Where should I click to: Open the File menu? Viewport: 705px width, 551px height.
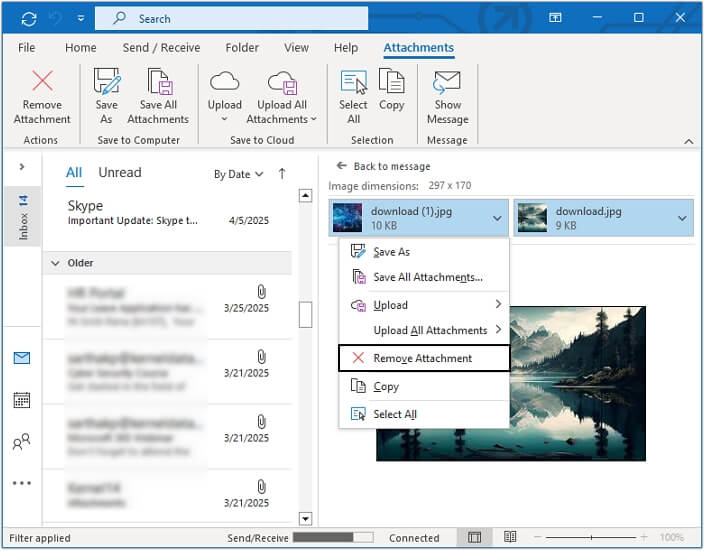(x=27, y=48)
